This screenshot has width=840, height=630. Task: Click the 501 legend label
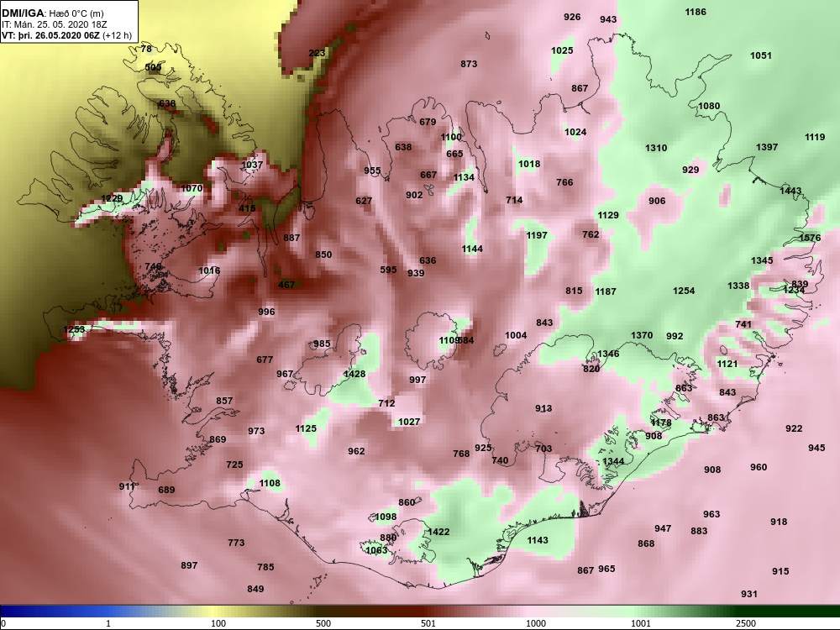tap(428, 623)
